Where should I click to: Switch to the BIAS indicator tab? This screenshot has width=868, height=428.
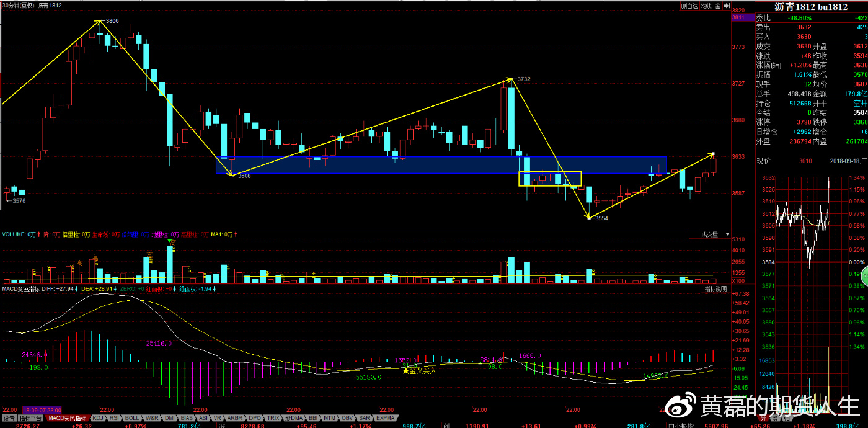187,418
